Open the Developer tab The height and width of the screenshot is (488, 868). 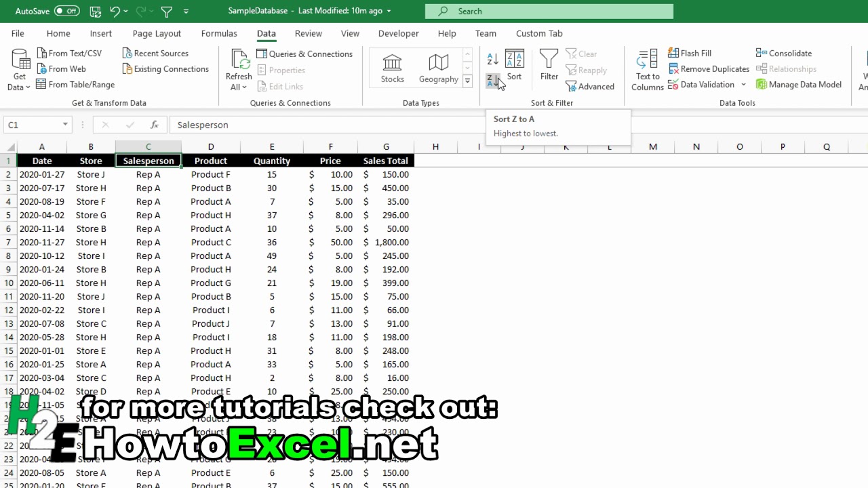398,33
